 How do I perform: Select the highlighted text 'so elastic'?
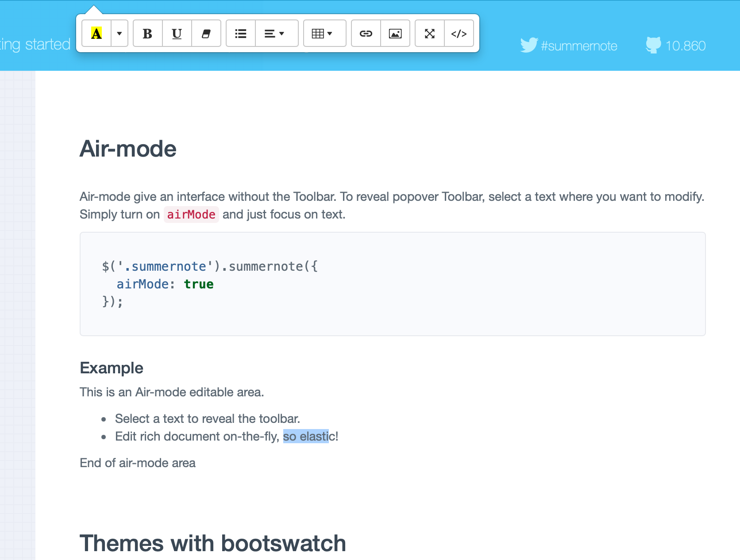tap(307, 436)
